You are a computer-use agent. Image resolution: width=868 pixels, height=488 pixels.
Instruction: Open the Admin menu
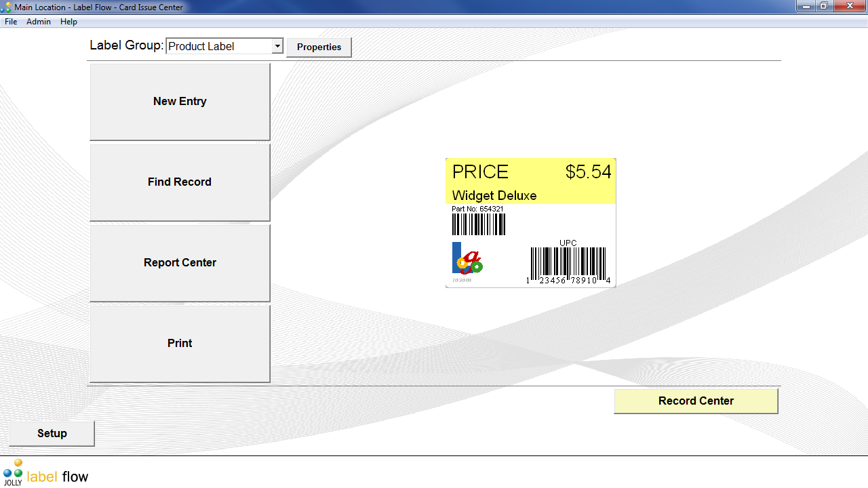click(39, 21)
